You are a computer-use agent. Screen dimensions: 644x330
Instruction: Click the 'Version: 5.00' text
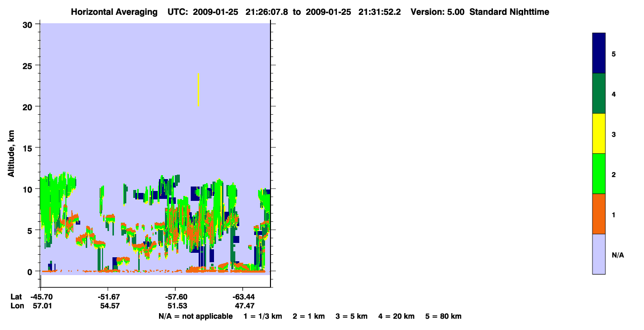pyautogui.click(x=437, y=12)
